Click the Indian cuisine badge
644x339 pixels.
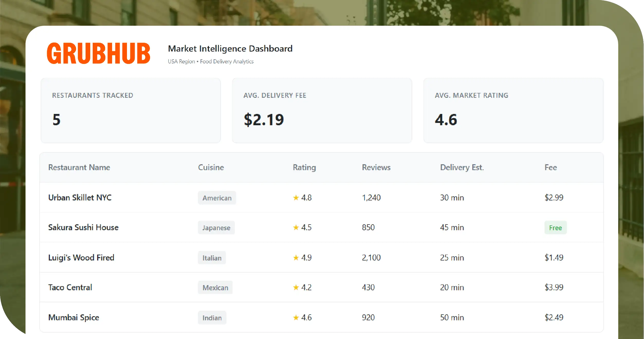(x=212, y=318)
